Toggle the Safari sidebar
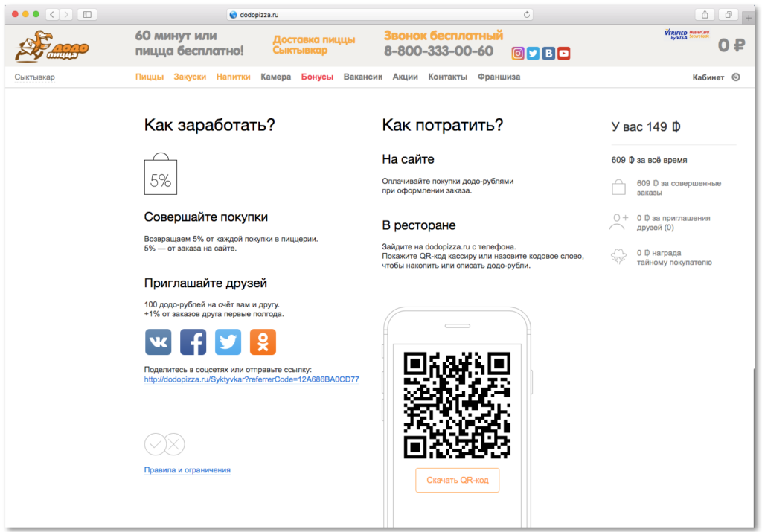The height and width of the screenshot is (532, 762). [x=88, y=15]
